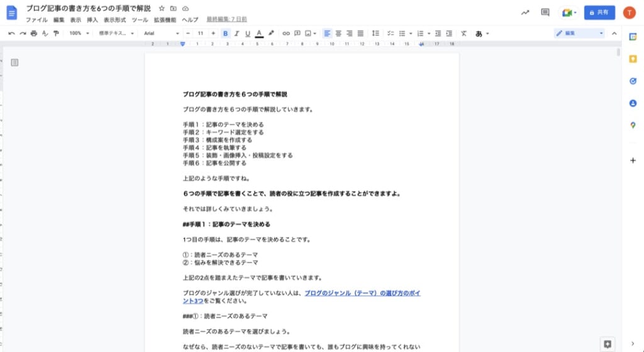Open the Arial font dropdown
644x352 pixels.
pos(161,33)
